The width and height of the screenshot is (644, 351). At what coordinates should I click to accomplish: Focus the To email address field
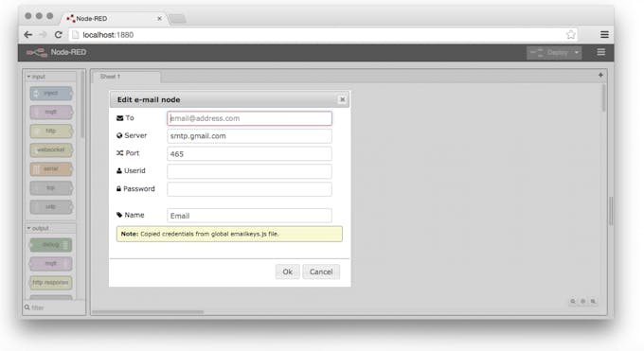point(249,118)
